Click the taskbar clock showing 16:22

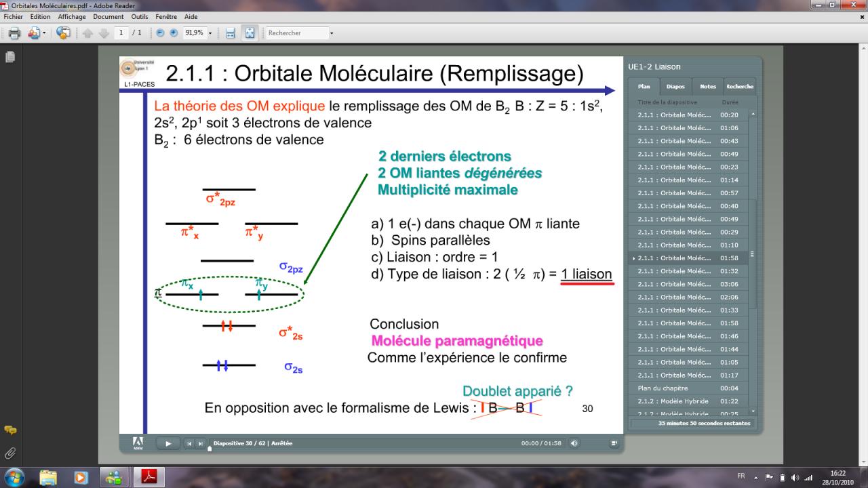tap(838, 476)
